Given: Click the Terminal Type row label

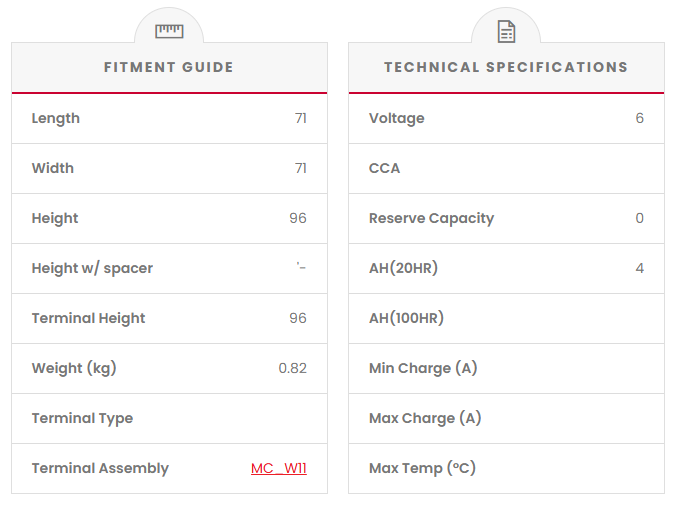Looking at the screenshot, I should coord(82,418).
